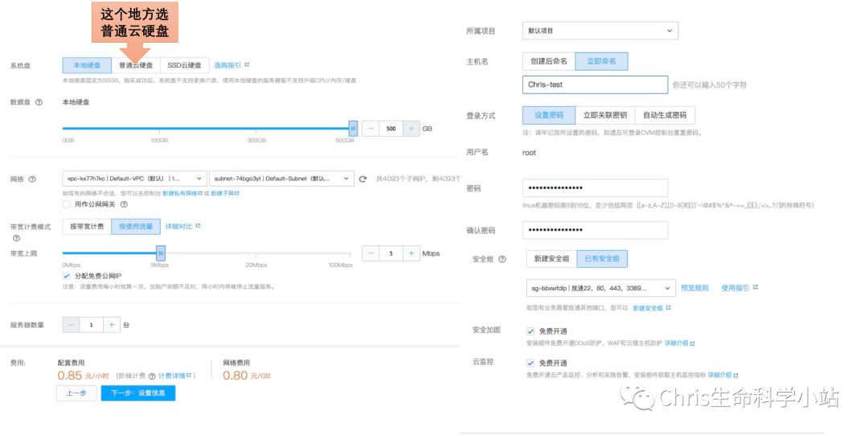
Task: Open the 所属项目 默认项目 dropdown
Action: click(x=600, y=31)
